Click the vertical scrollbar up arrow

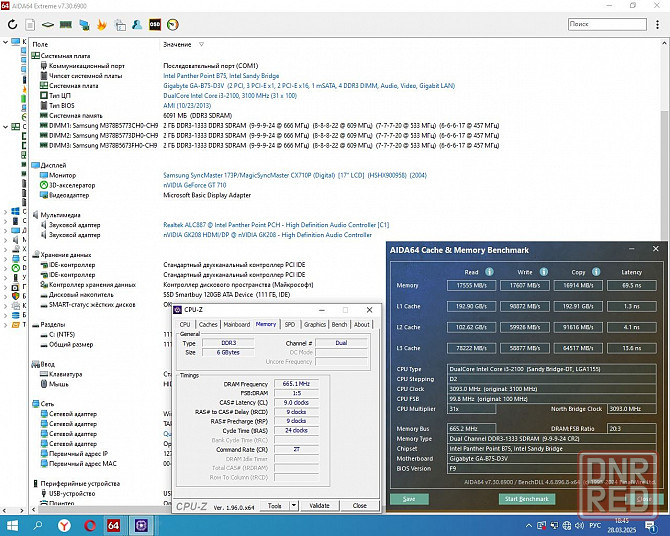[x=665, y=43]
